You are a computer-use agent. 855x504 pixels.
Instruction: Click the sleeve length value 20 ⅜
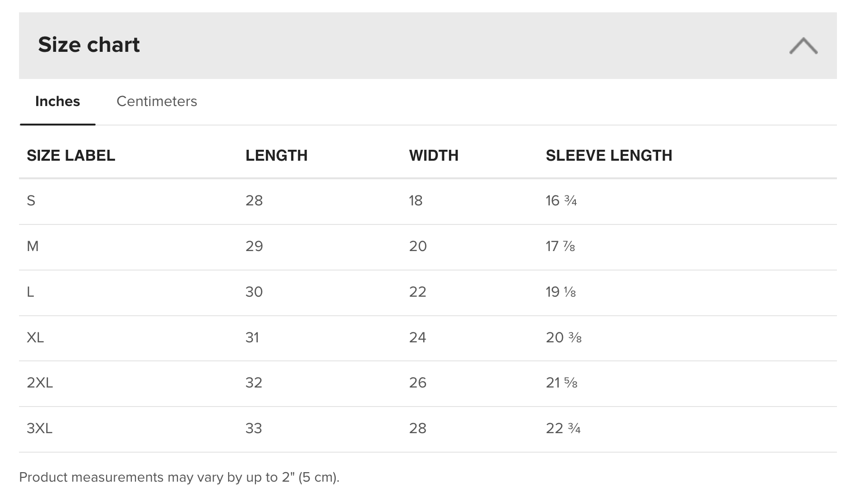564,338
